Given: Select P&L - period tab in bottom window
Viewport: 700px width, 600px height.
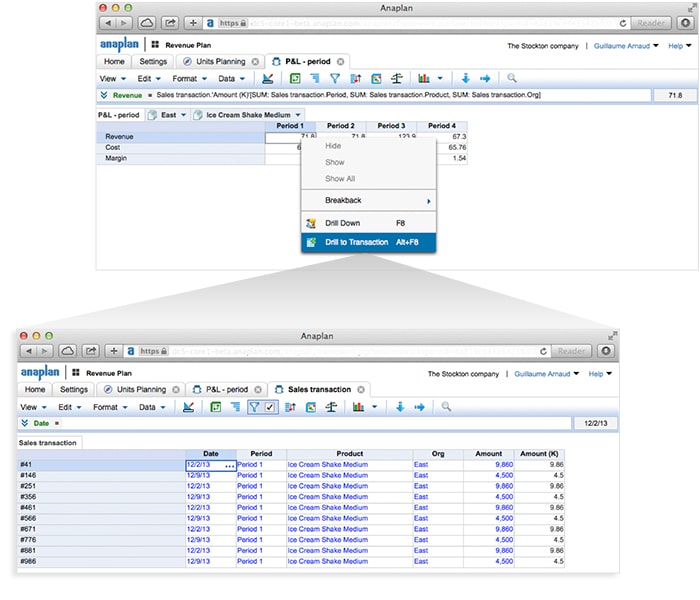Looking at the screenshot, I should click(x=226, y=390).
